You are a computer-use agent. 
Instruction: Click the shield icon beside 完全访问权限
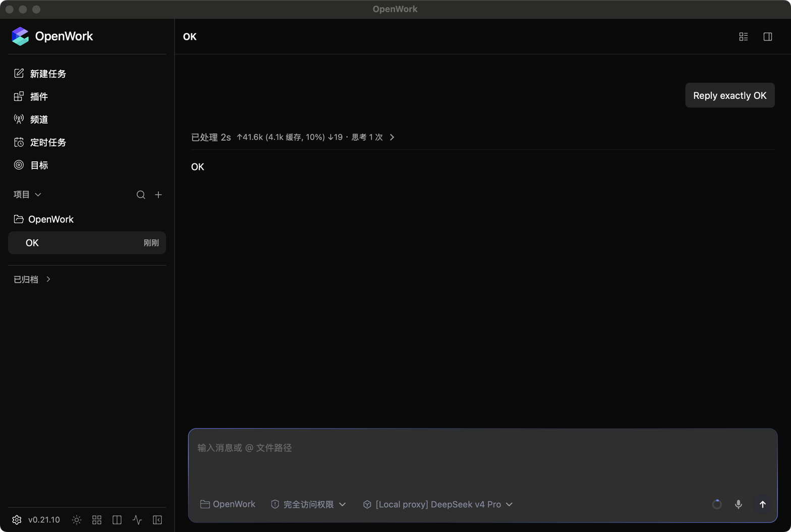pos(275,504)
